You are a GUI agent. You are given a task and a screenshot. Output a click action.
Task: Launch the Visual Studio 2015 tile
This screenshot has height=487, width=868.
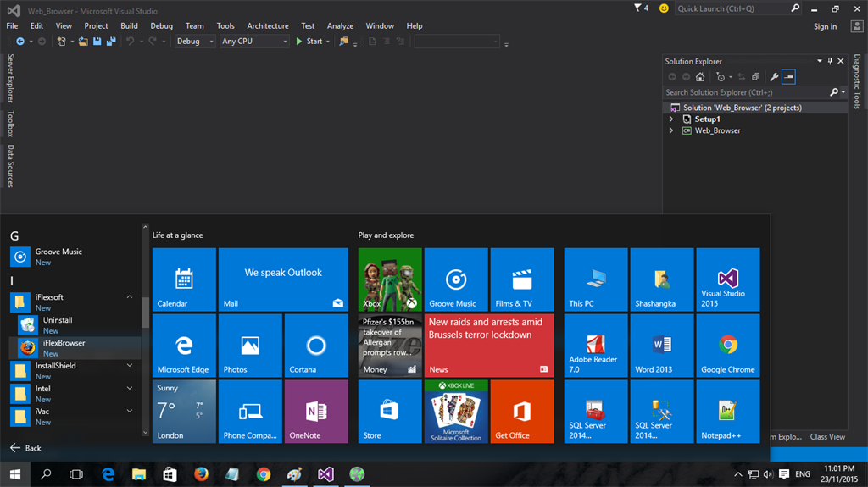pyautogui.click(x=727, y=280)
